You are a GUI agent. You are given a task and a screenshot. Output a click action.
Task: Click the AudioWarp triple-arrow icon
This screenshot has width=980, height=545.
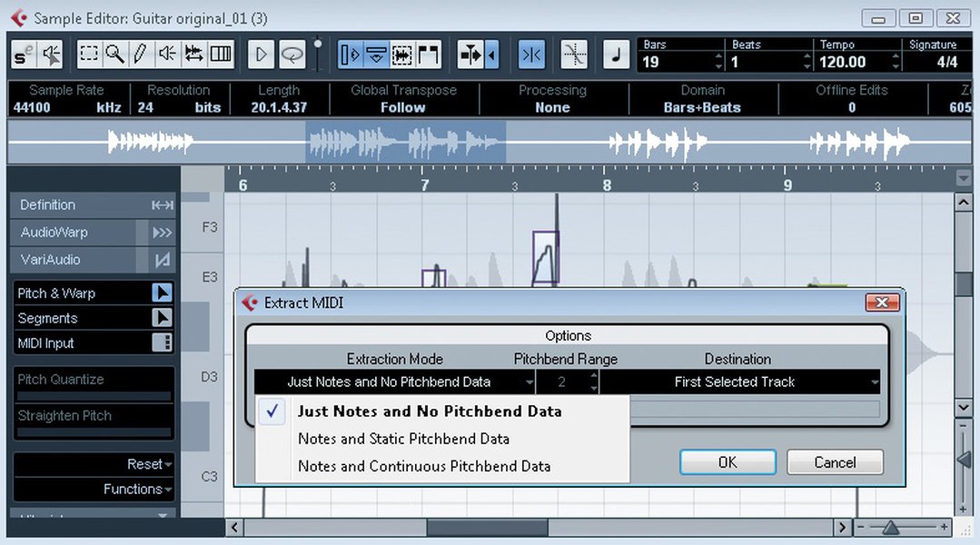tap(162, 233)
